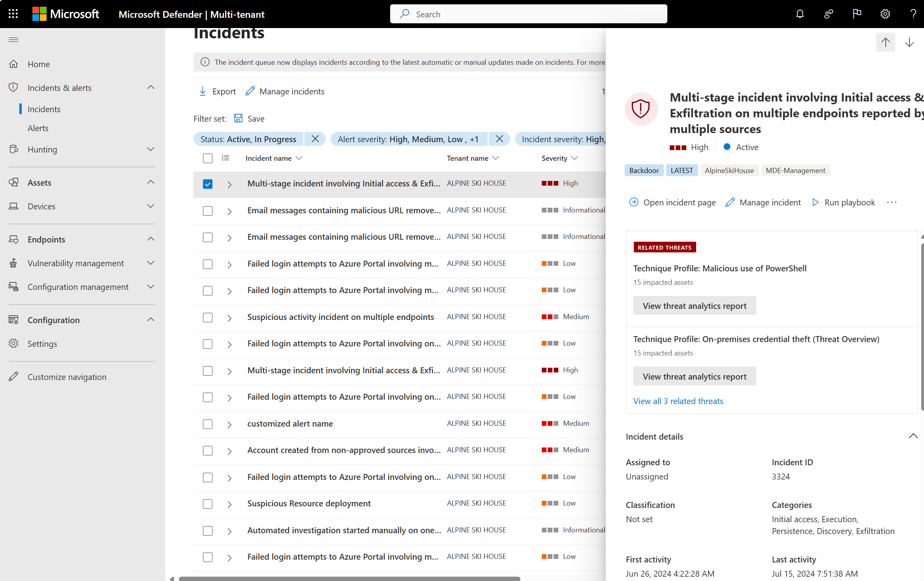The width and height of the screenshot is (924, 581).
Task: Check the second Multi-stage incident row checkbox
Action: [208, 371]
